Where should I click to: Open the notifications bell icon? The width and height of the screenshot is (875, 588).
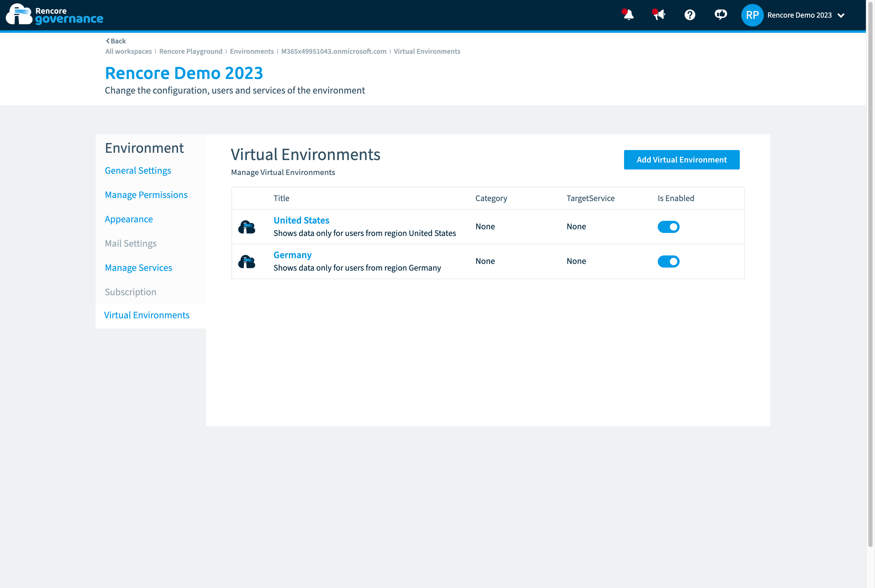pyautogui.click(x=628, y=15)
